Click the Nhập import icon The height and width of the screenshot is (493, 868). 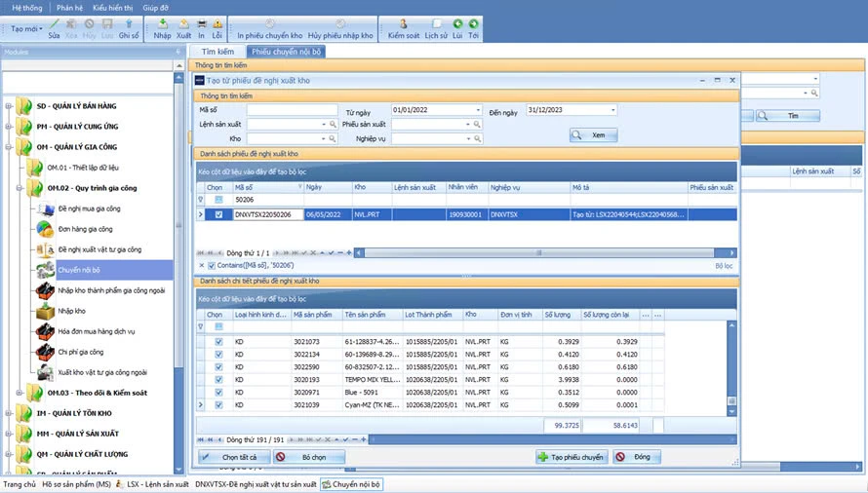pyautogui.click(x=162, y=23)
